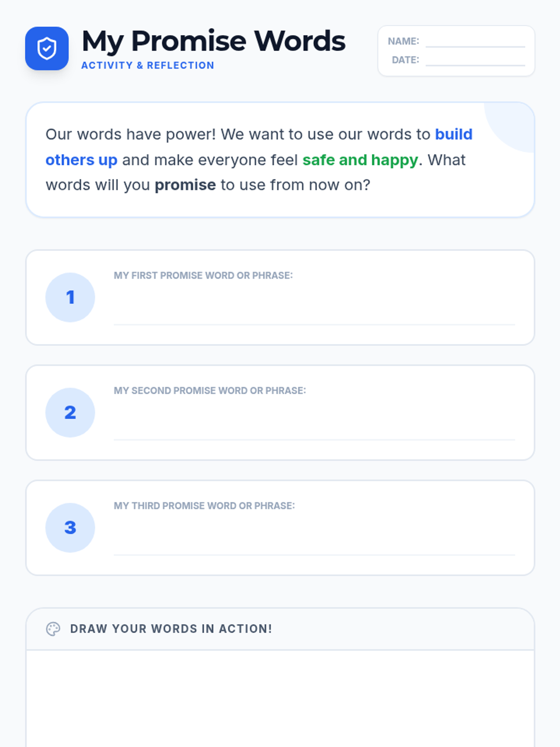Click the blue shield logo icon
560x747 pixels.
coord(47,49)
